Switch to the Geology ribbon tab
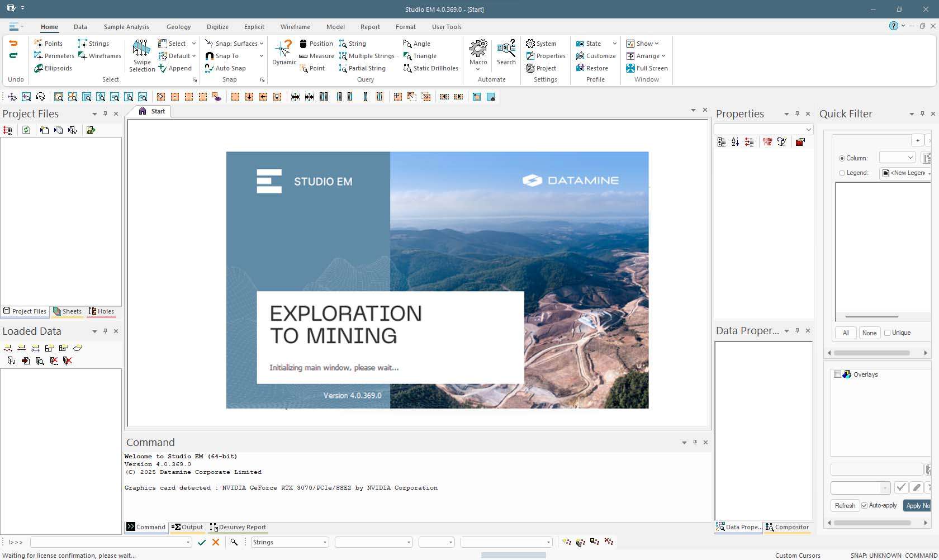 [x=178, y=27]
